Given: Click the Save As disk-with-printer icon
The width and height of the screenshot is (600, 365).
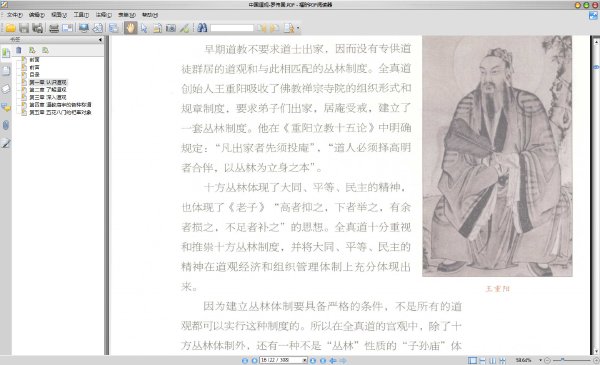Looking at the screenshot, I should pyautogui.click(x=38, y=28).
